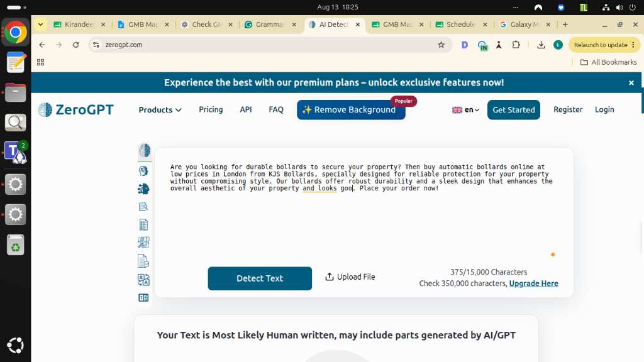Open the en language selector

coord(466,109)
